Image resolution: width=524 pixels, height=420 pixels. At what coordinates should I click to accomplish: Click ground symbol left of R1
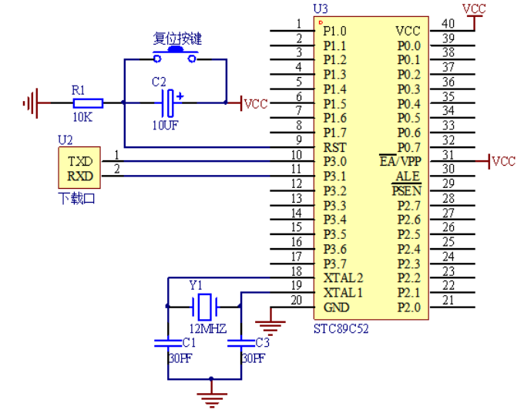(31, 103)
